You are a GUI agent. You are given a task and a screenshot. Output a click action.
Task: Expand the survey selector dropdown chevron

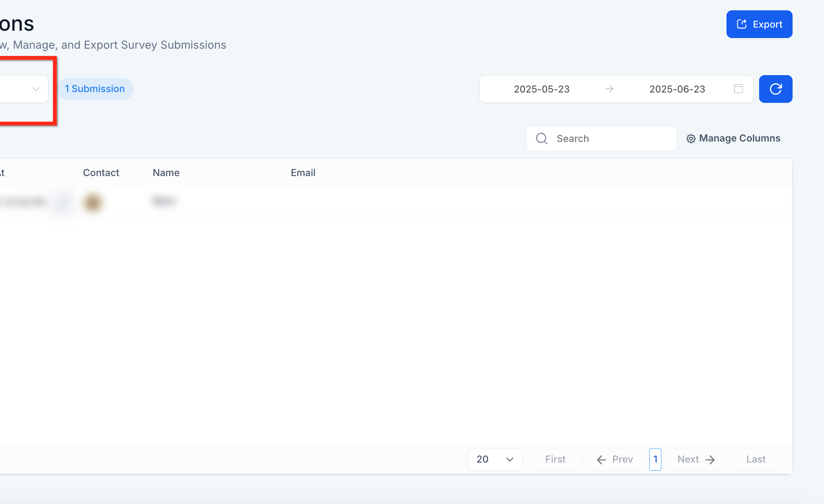coord(36,89)
